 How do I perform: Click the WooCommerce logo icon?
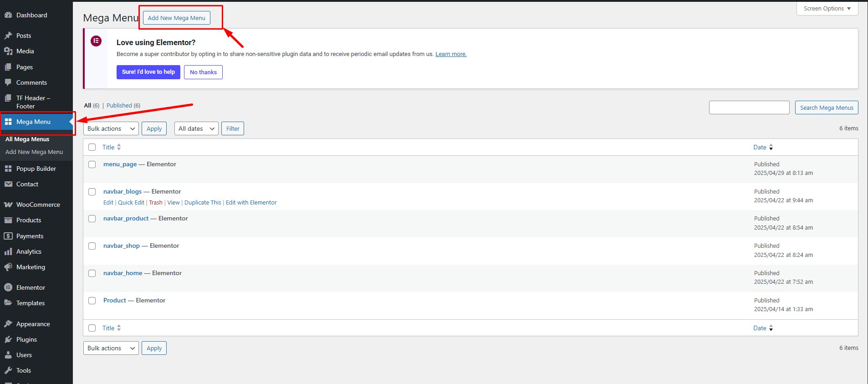(8, 205)
